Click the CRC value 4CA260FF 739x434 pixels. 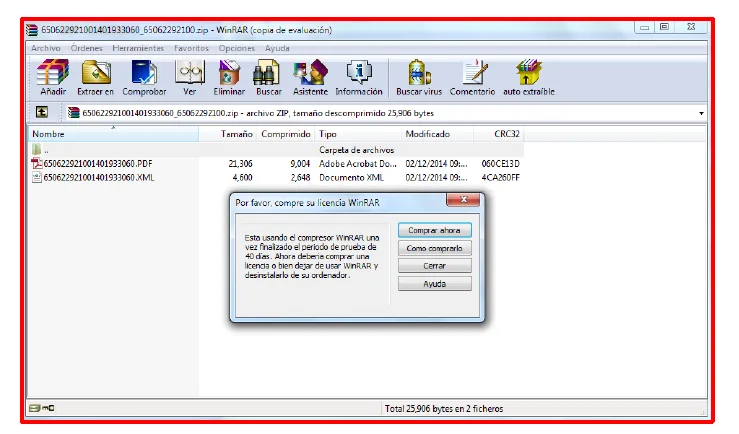click(x=501, y=178)
